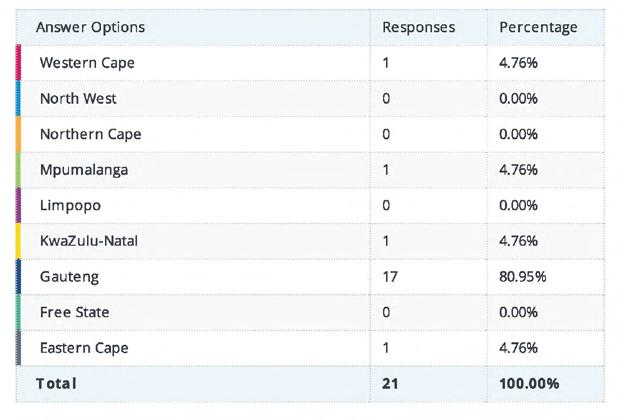Select the Mpumalanga row label

(x=84, y=170)
